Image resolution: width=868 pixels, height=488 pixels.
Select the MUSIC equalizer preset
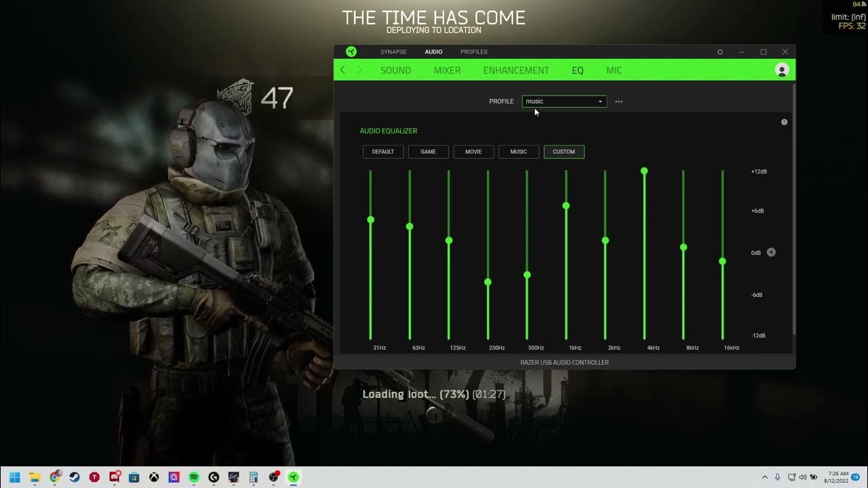(x=519, y=152)
